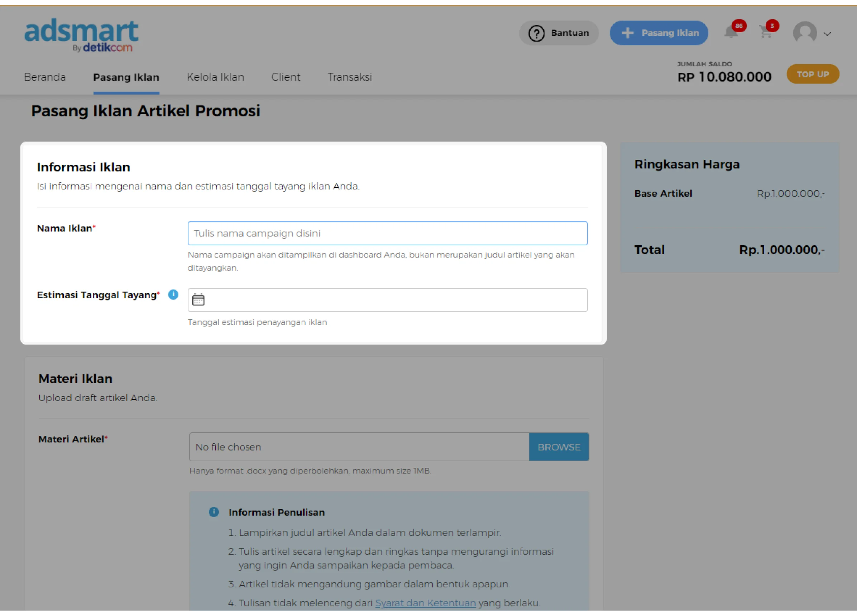Open the shopping cart icon
Image resolution: width=857 pixels, height=616 pixels.
click(x=766, y=33)
